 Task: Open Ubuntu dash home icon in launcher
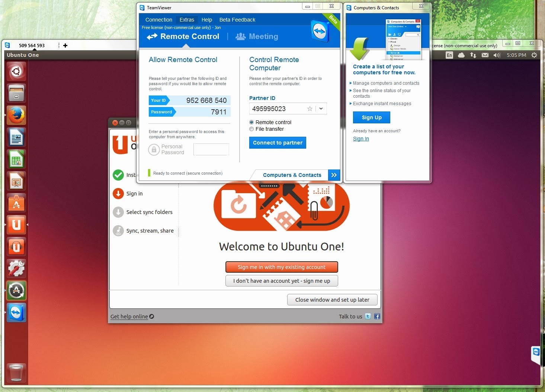point(16,71)
